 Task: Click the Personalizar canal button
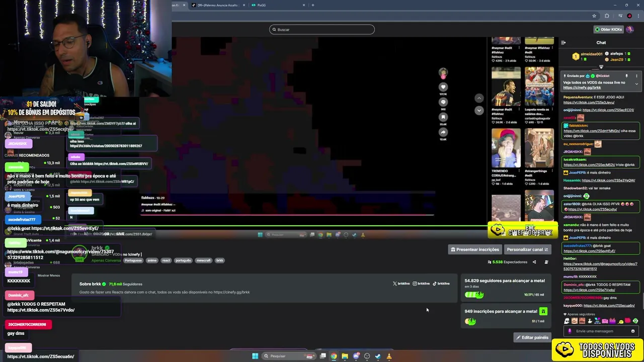pos(527,249)
